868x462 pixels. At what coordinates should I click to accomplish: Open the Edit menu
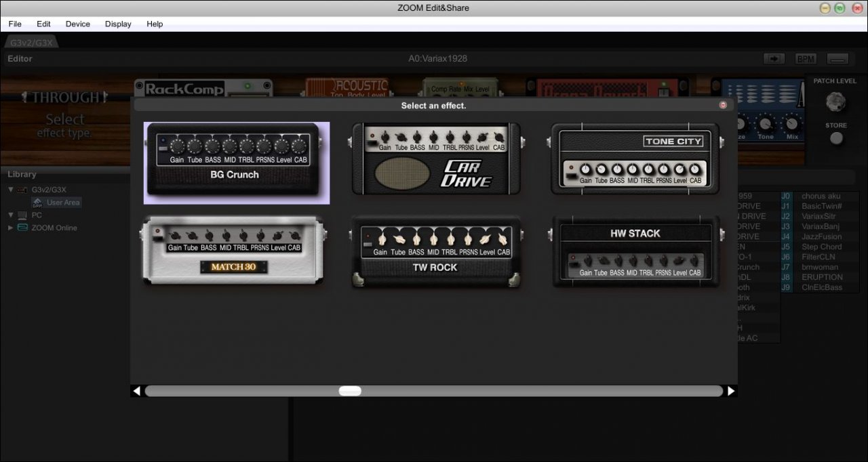pos(43,24)
